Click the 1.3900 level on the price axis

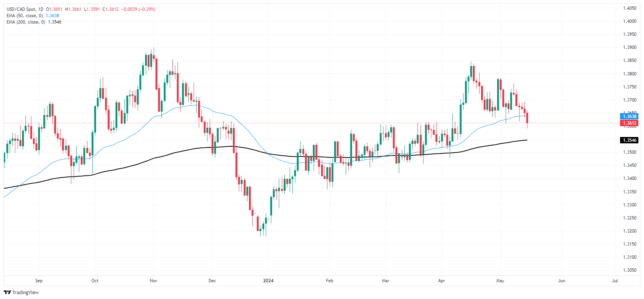[629, 47]
